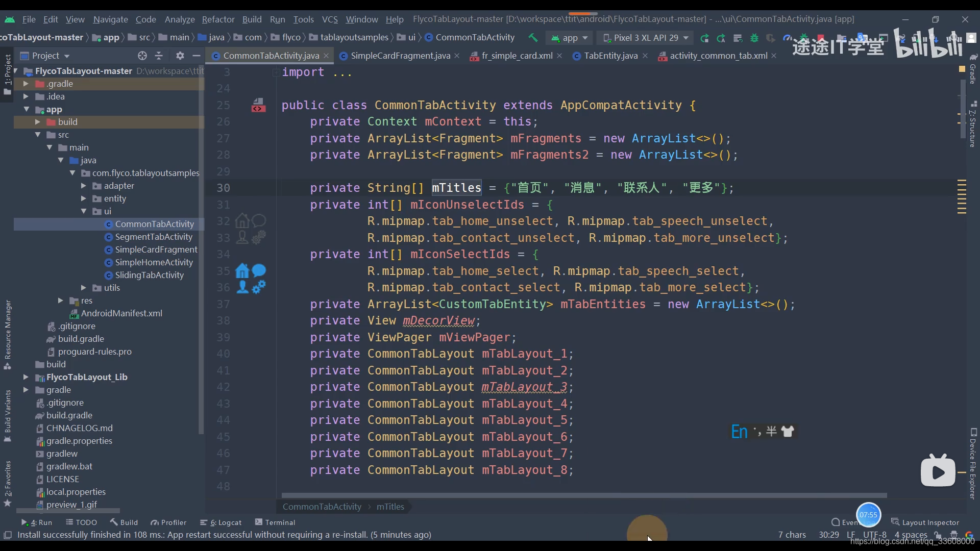Toggle the 2: Favorites side panel
This screenshot has height=551, width=980.
click(x=7, y=483)
